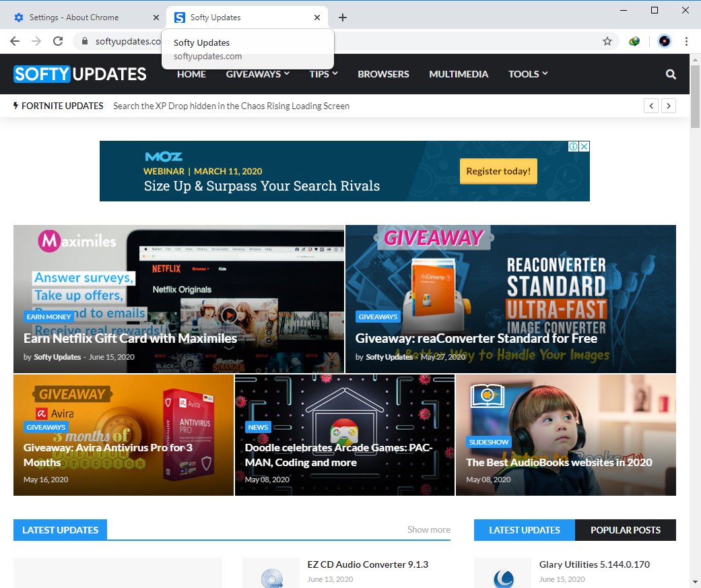Open a new tab with the plus button
Viewport: 701px width, 588px height.
click(343, 18)
